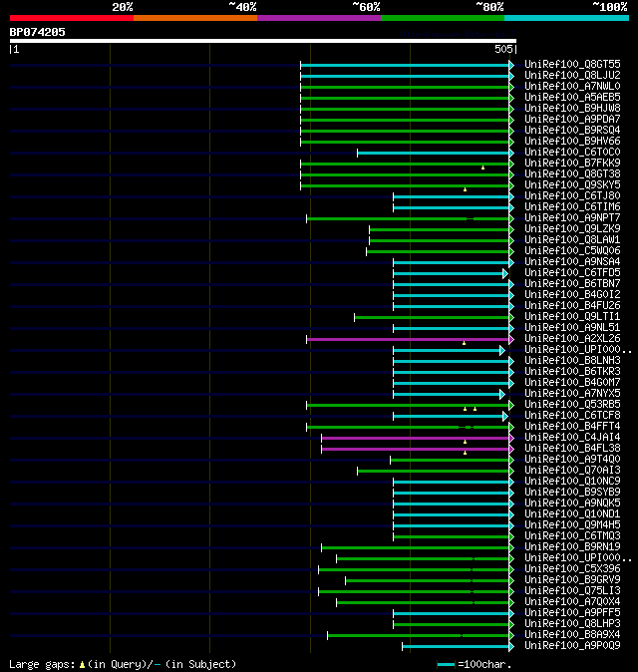Click the UniRef100_B9RSQ4 entry
The width and height of the screenshot is (638, 672).
click(x=572, y=131)
